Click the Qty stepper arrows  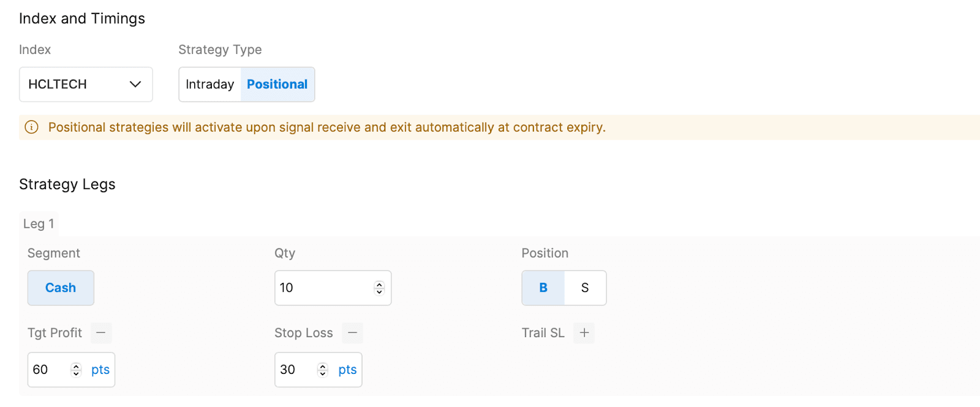[379, 288]
